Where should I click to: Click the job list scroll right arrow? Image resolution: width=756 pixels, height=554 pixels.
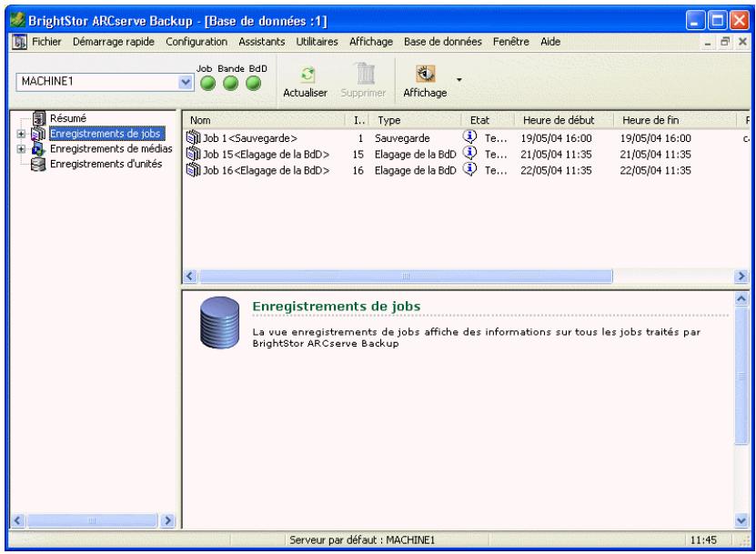tap(741, 277)
